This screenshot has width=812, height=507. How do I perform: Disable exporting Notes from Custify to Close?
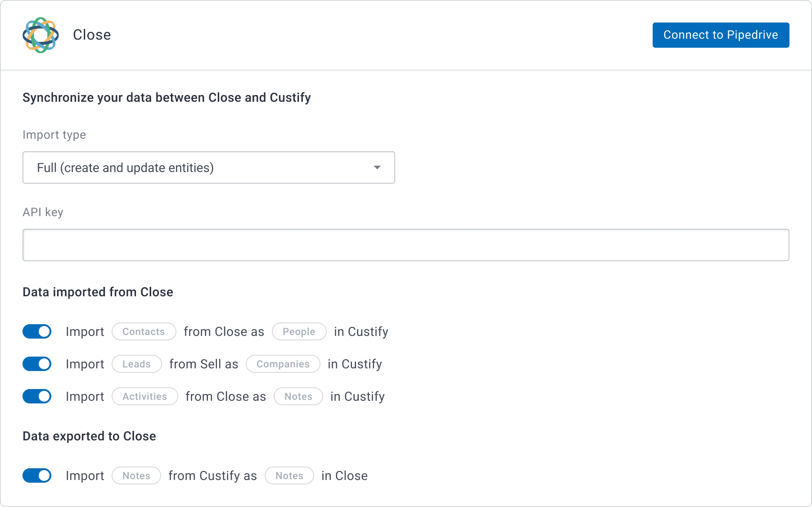[37, 475]
